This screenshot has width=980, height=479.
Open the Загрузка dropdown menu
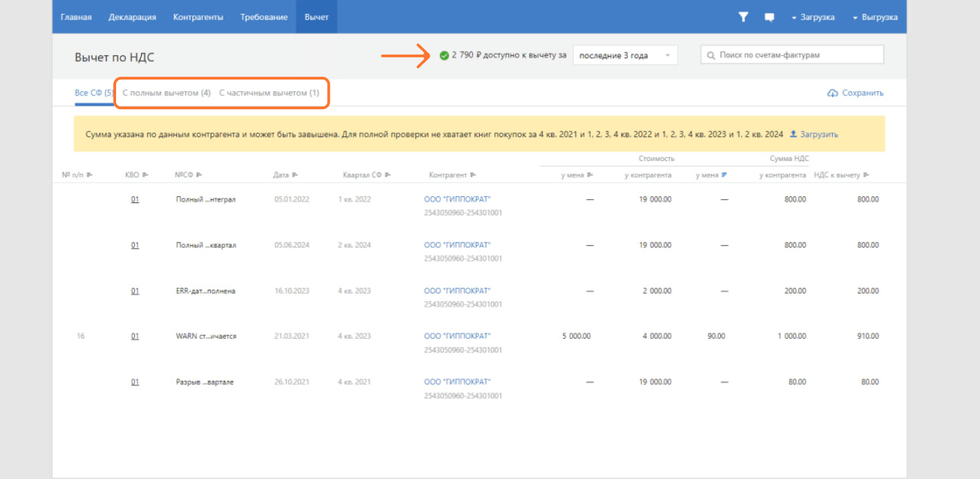click(813, 17)
